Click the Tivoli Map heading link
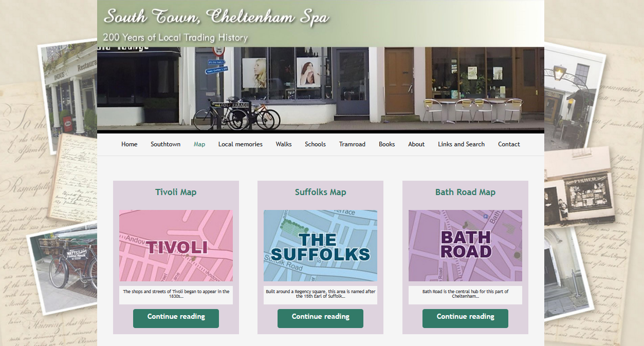This screenshot has height=346, width=644. (x=176, y=192)
